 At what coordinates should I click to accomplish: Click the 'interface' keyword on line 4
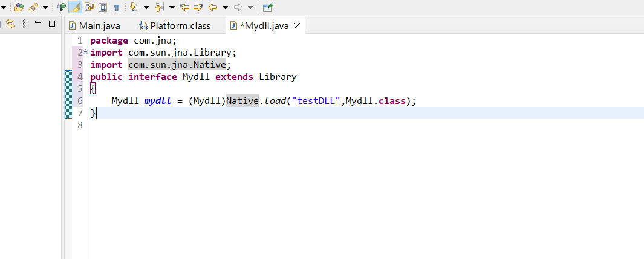(x=153, y=77)
